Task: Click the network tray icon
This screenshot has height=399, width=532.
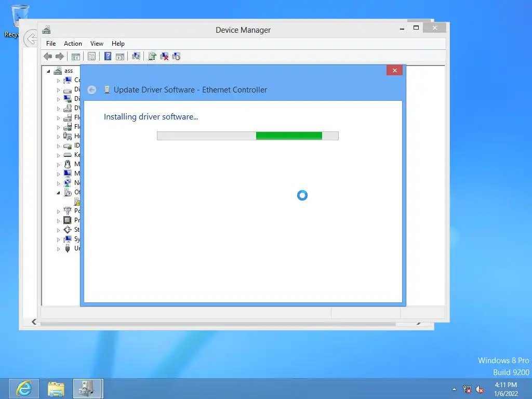Action: 467,389
